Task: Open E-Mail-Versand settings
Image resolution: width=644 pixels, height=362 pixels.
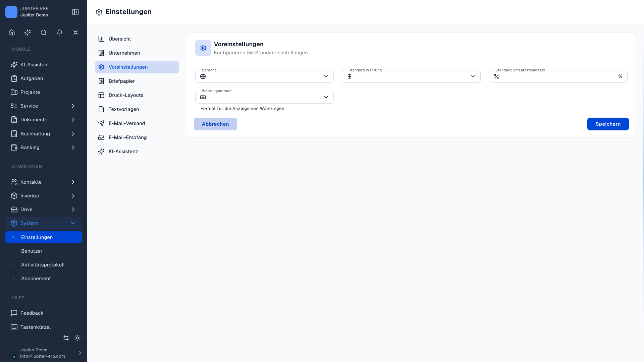Action: pyautogui.click(x=137, y=123)
